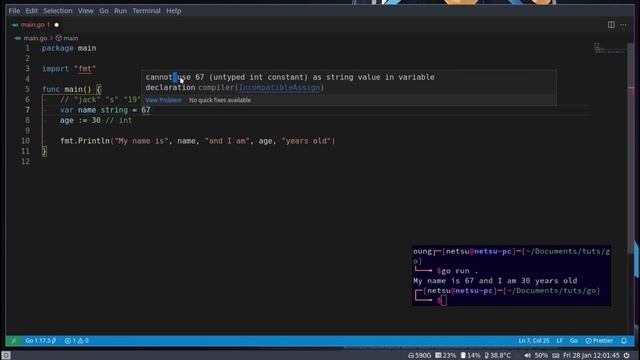Click the value 67 on line 7
640x360 pixels.
(x=146, y=110)
